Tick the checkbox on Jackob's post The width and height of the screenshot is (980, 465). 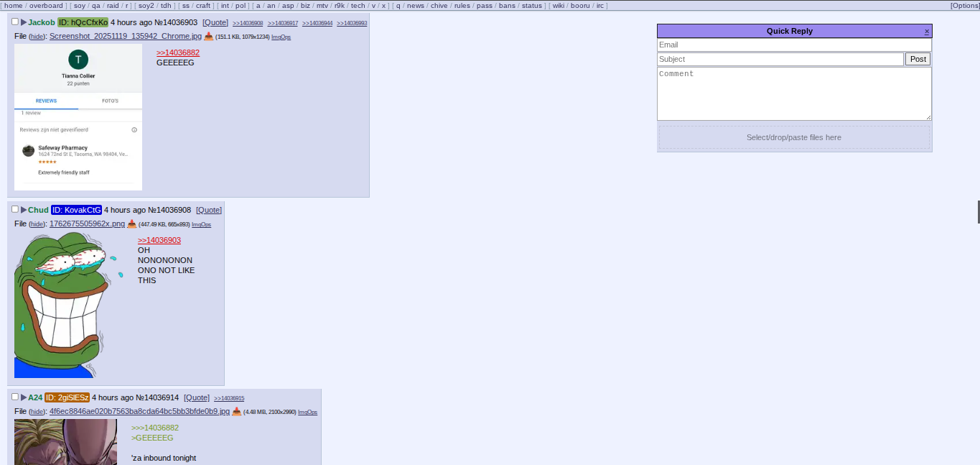tap(15, 22)
